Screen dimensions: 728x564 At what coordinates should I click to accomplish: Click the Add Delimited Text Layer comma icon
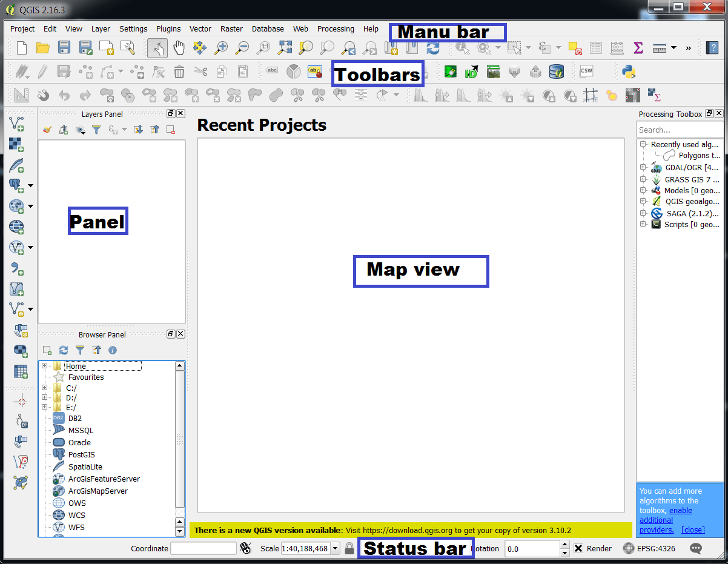coord(17,268)
